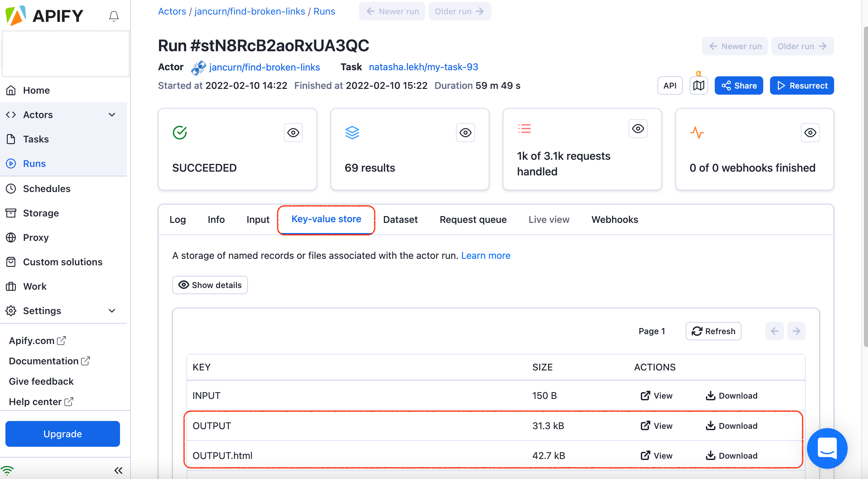Open the Request queue tab
868x479 pixels.
[473, 219]
